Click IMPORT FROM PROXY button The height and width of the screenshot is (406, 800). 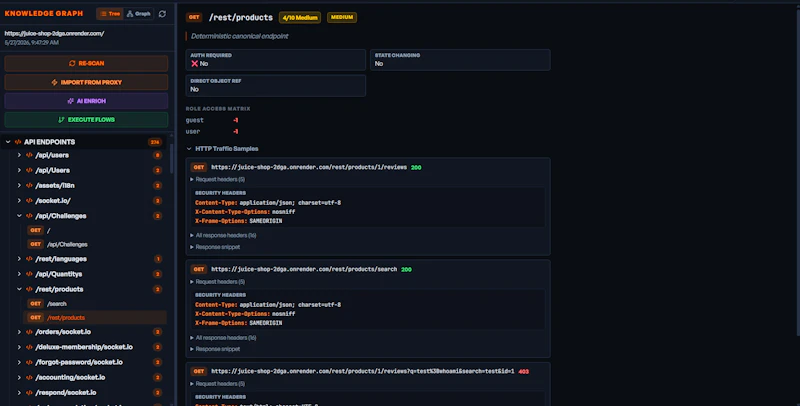click(x=86, y=82)
